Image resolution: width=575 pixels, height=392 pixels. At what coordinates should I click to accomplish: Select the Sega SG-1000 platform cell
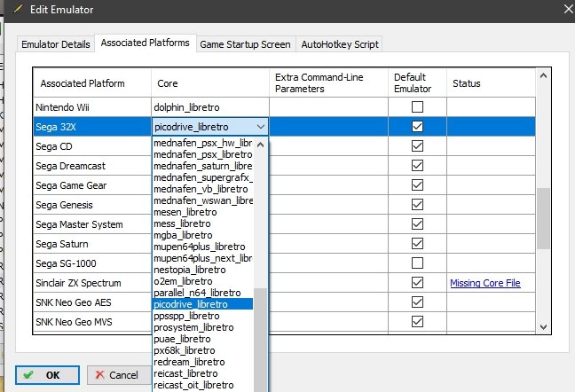pyautogui.click(x=92, y=263)
